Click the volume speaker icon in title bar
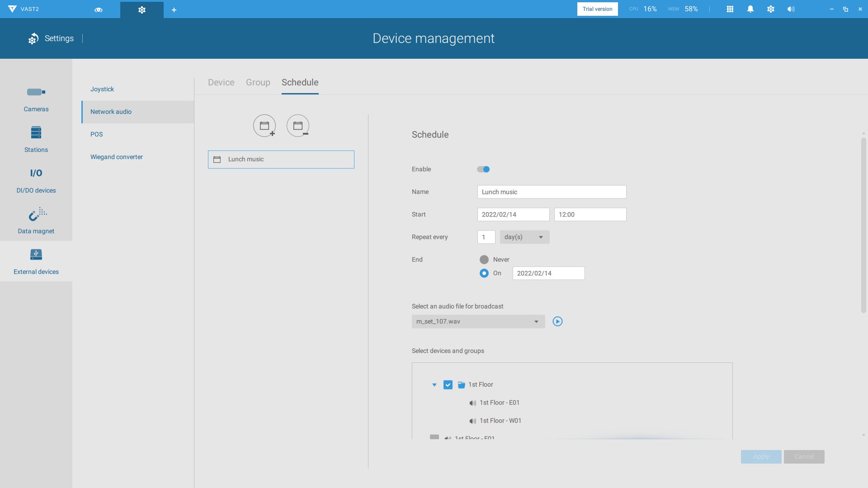 [791, 9]
